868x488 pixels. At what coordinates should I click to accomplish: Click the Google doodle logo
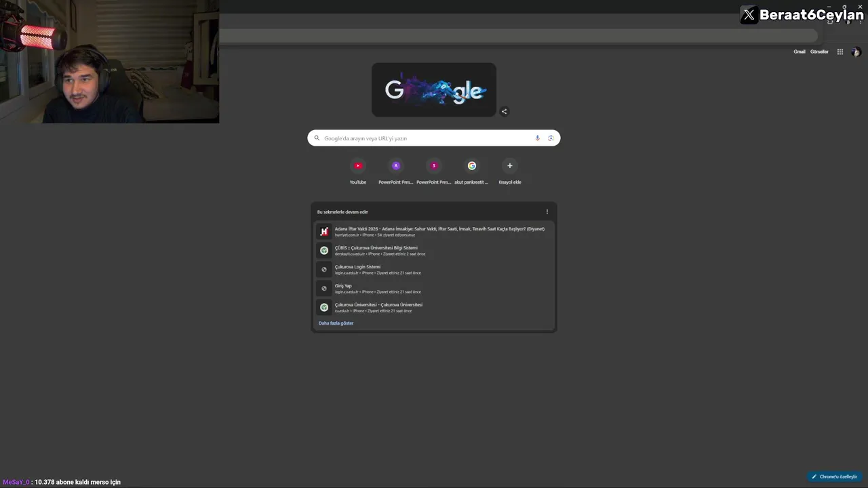(434, 89)
